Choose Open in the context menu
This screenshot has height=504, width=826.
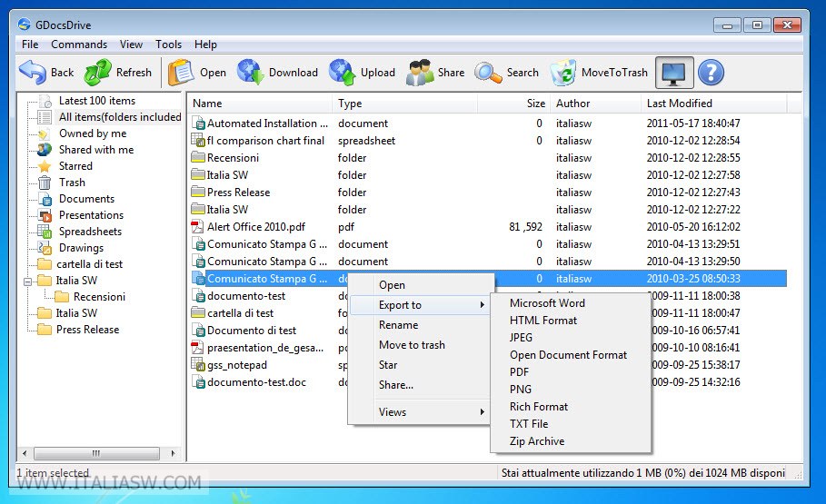click(420, 285)
